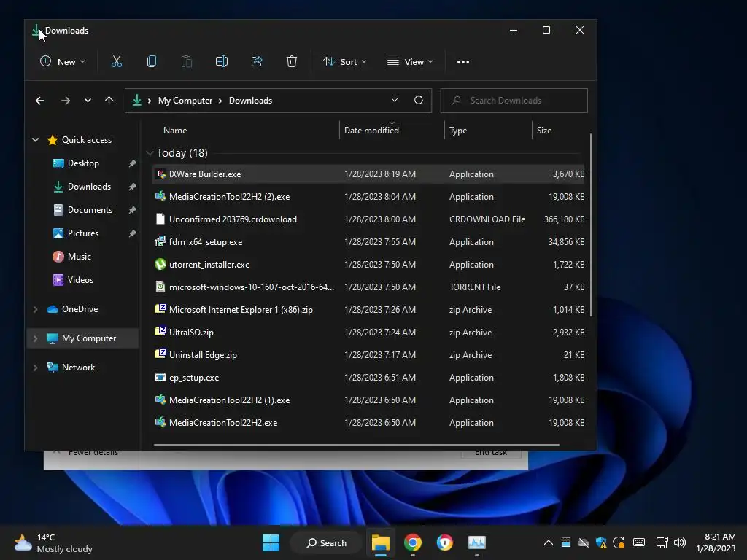Select Videos in Quick access
Screen dimensions: 747x560
tap(80, 280)
